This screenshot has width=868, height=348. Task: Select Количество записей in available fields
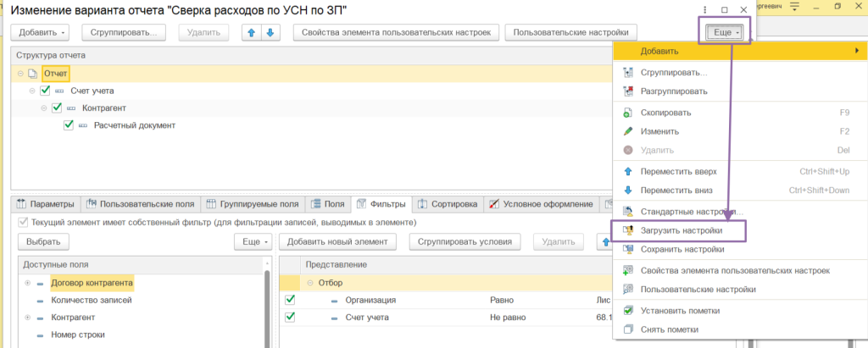(x=92, y=301)
